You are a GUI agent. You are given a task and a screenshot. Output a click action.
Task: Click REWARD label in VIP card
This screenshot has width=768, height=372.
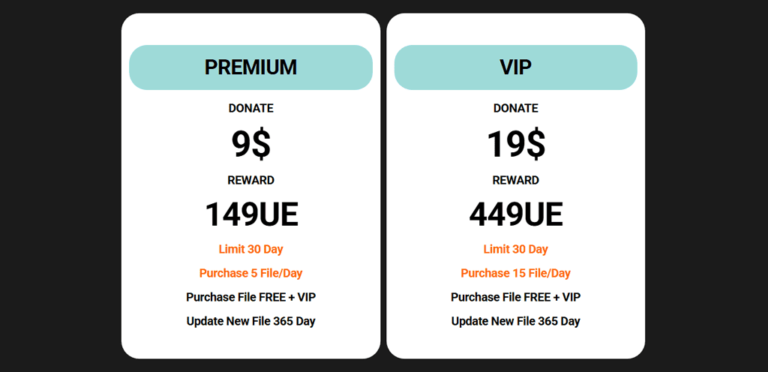click(516, 181)
